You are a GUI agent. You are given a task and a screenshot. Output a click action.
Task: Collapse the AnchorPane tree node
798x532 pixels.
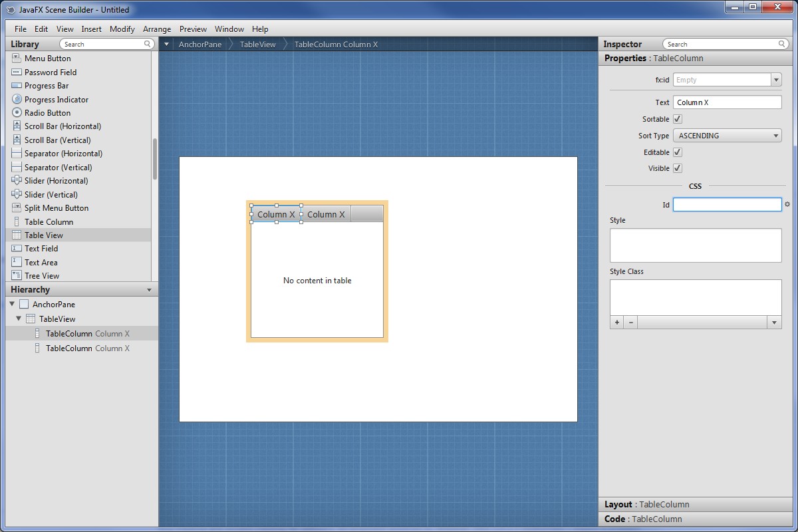pyautogui.click(x=12, y=304)
